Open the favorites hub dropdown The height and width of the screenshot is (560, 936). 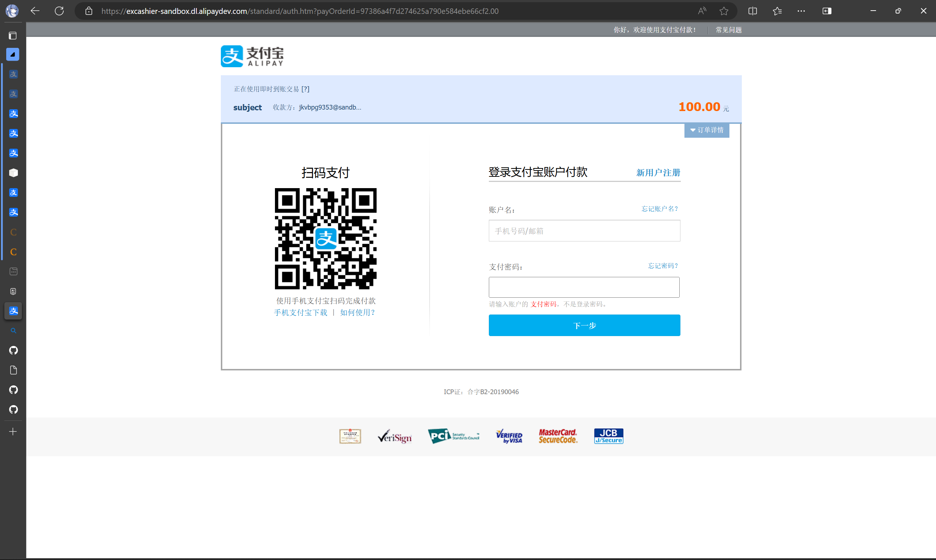(777, 11)
